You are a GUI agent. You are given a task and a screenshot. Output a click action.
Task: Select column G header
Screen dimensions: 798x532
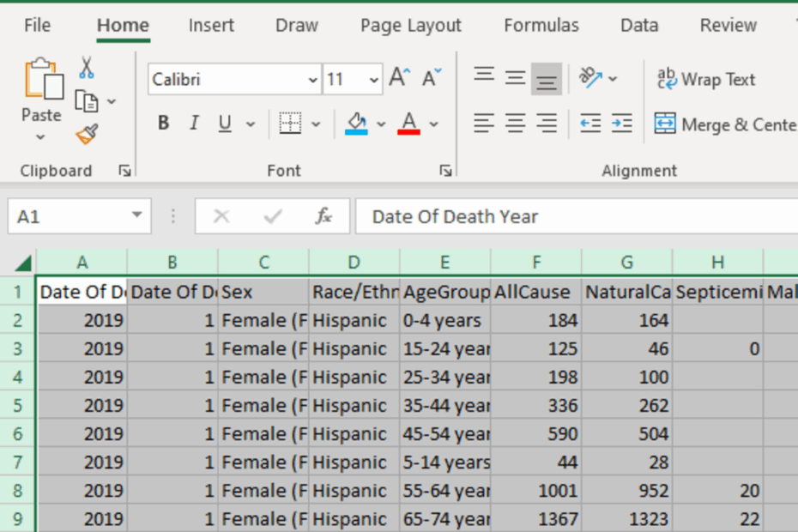[x=627, y=263]
